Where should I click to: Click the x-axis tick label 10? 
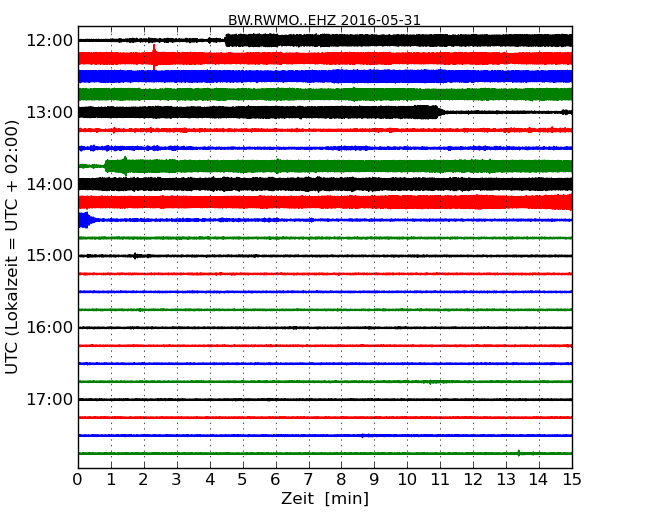407,480
